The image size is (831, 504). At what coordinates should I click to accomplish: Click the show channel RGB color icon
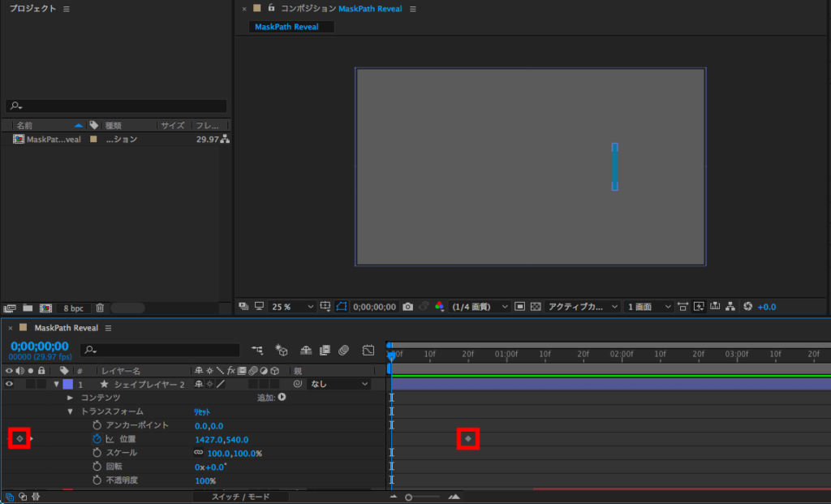pos(439,307)
